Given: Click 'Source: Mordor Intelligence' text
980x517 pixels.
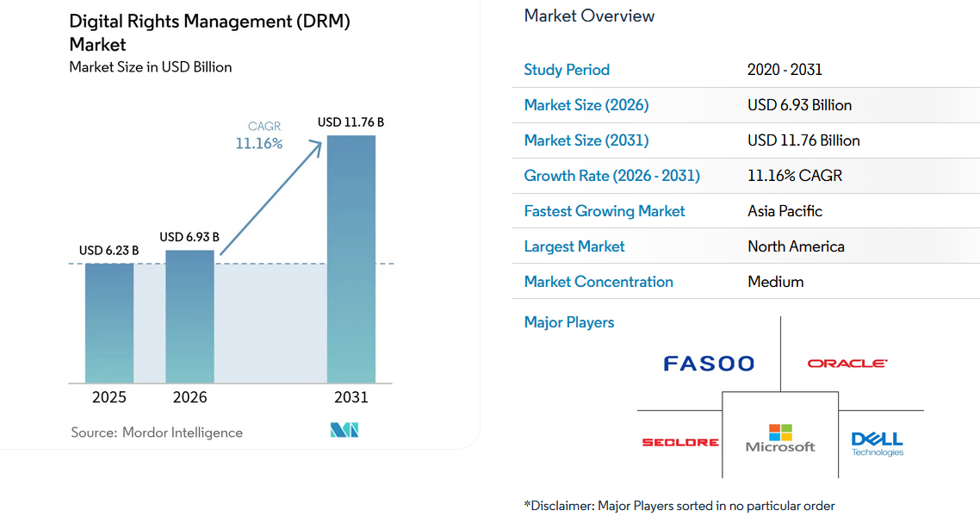Looking at the screenshot, I should [x=157, y=433].
